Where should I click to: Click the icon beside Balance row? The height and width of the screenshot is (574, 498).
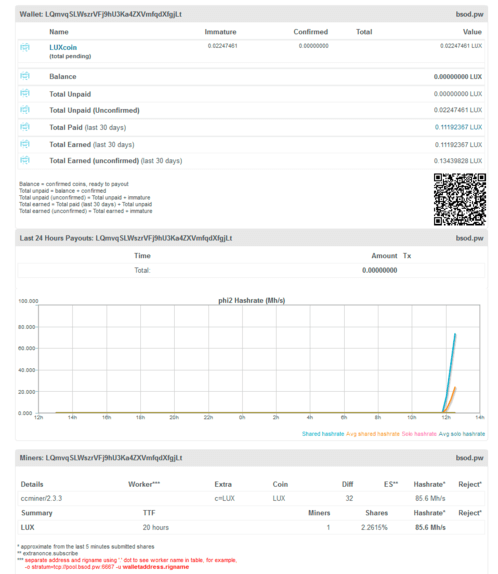coord(25,76)
